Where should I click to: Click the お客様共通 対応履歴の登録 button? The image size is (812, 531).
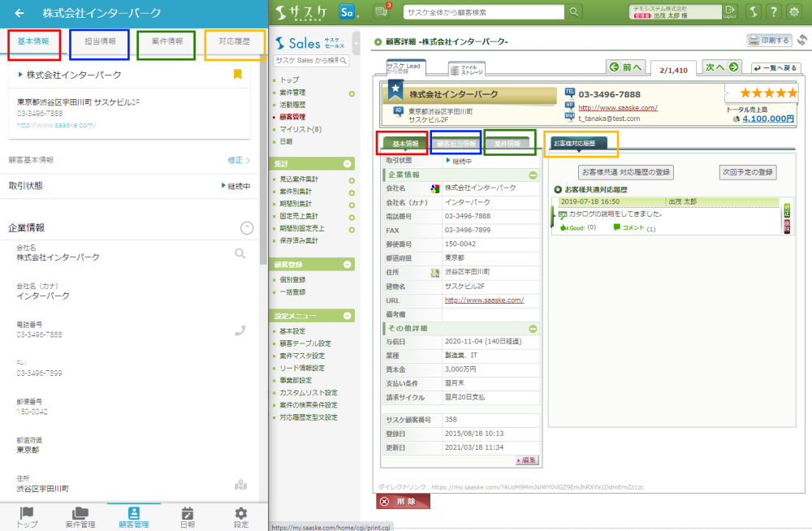tap(625, 172)
